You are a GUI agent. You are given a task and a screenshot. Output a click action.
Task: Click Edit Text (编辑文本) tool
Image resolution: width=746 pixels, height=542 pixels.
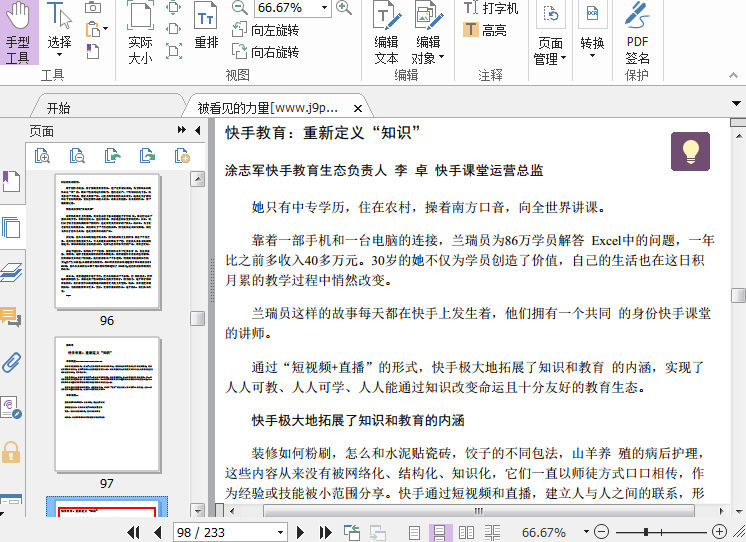[x=386, y=32]
